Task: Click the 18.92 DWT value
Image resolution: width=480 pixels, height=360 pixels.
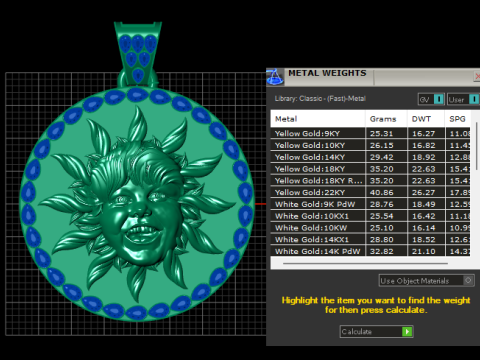Action: coord(424,157)
